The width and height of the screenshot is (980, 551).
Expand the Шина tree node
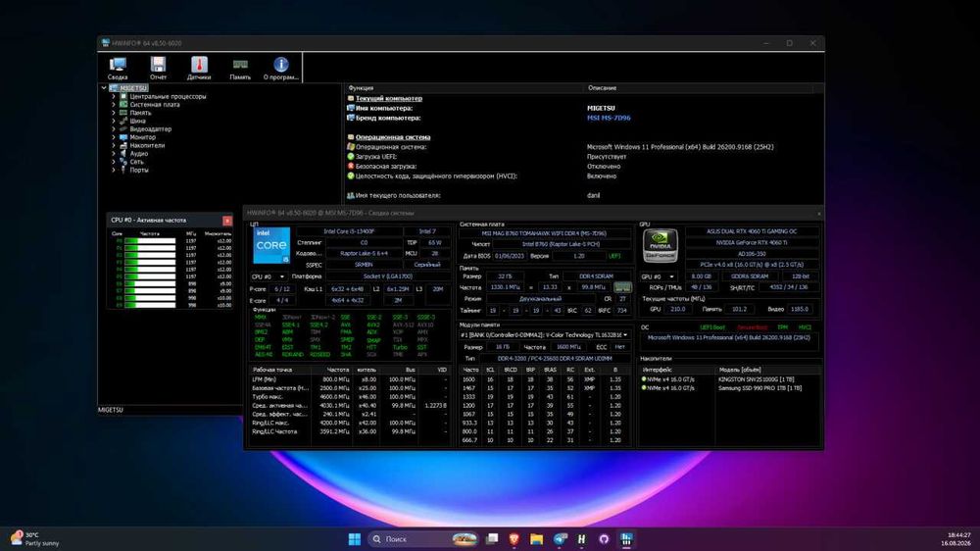coord(113,121)
